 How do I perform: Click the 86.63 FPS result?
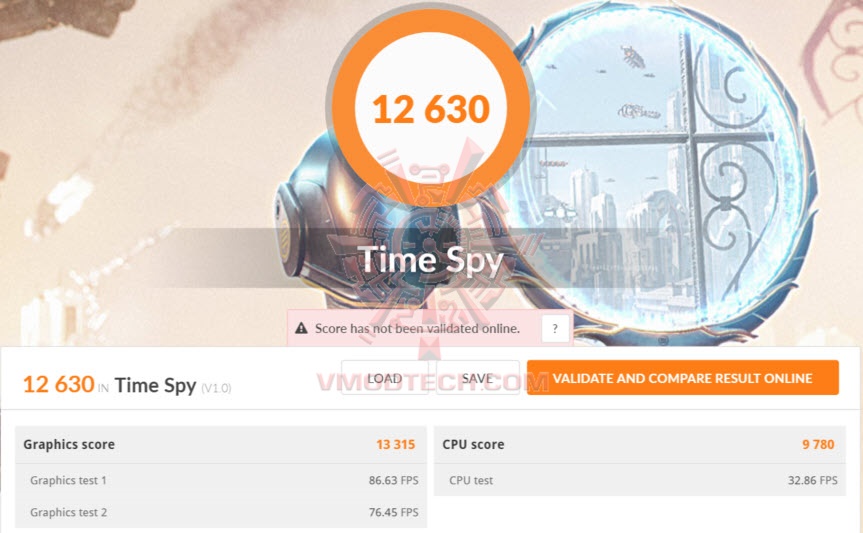(393, 480)
